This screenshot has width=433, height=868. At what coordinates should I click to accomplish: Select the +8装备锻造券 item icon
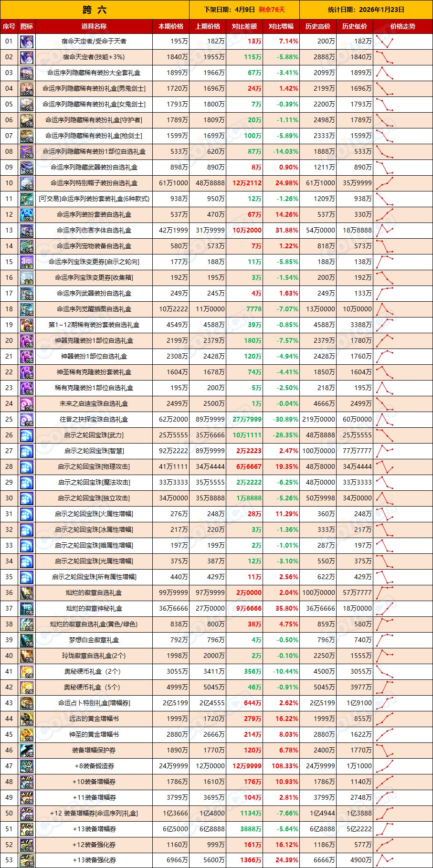[27, 766]
